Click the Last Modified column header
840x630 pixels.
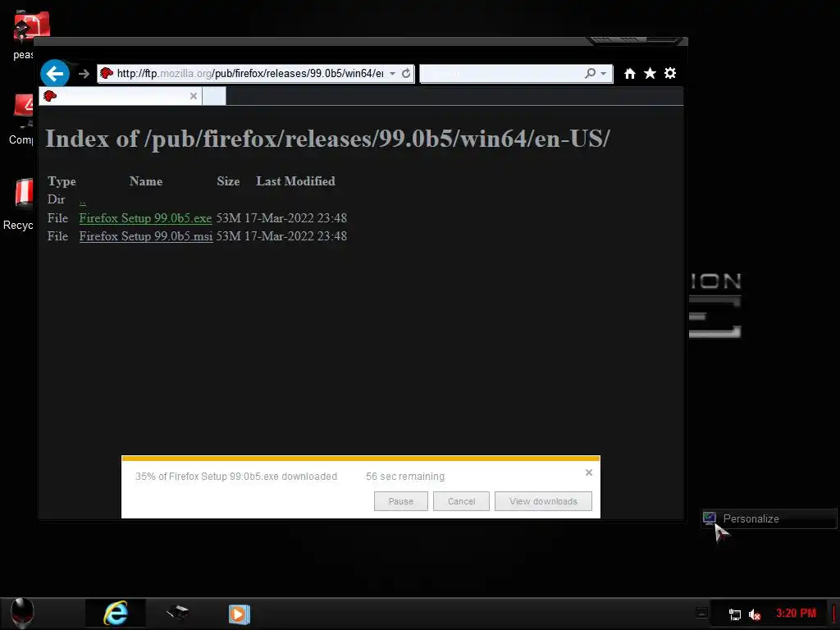(x=295, y=181)
